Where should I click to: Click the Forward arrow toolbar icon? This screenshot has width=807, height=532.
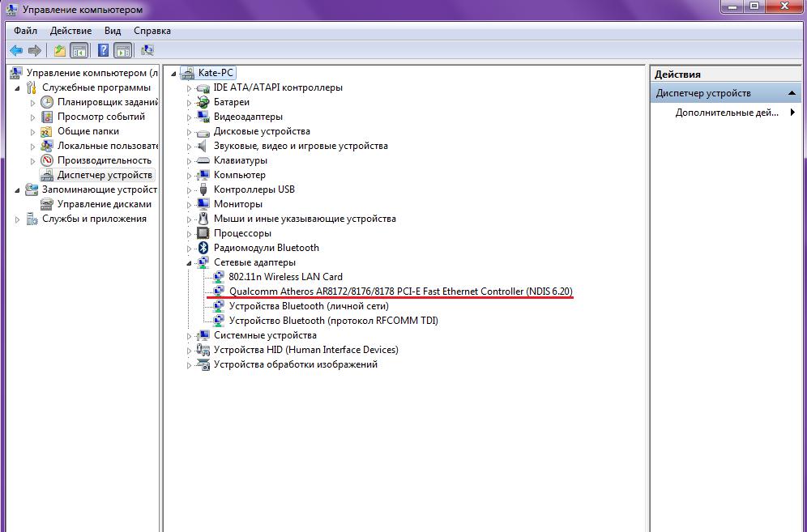pyautogui.click(x=35, y=50)
